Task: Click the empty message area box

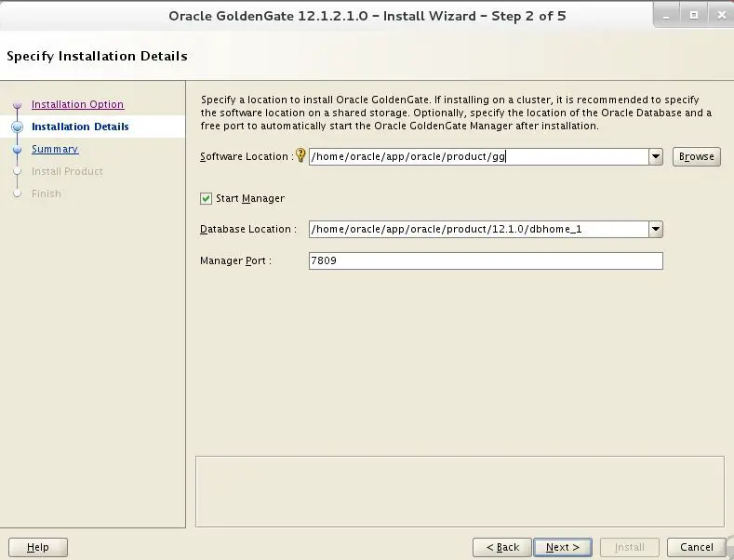Action: click(x=460, y=491)
